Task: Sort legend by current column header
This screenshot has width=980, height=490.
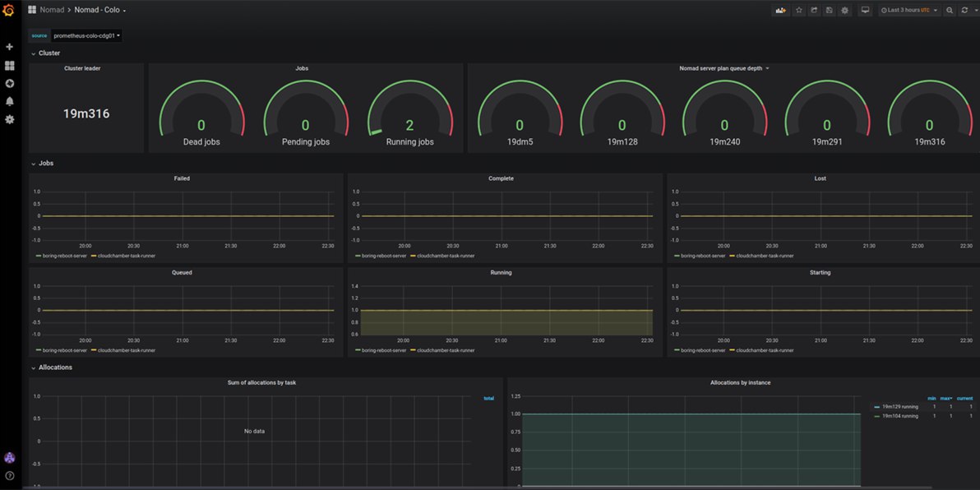Action: (x=965, y=398)
